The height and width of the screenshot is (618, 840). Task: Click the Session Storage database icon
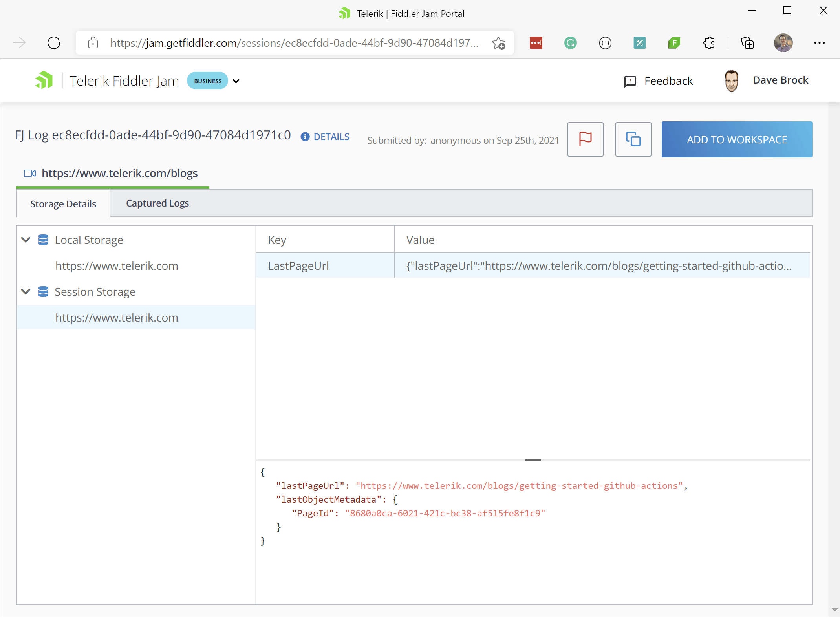click(x=43, y=291)
